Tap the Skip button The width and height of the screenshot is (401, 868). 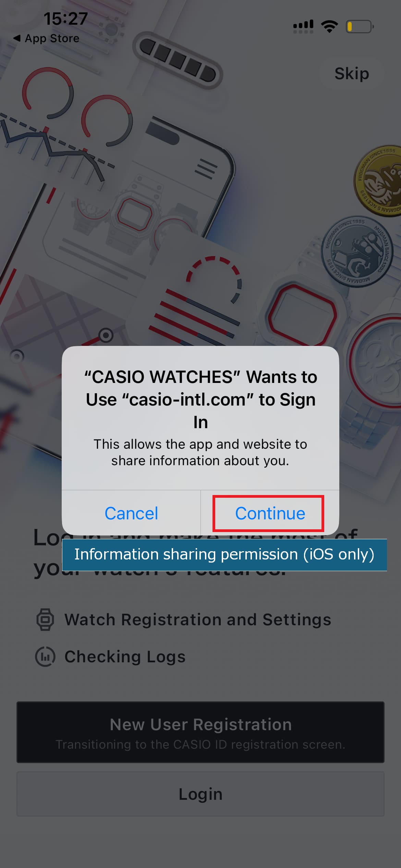coord(352,73)
